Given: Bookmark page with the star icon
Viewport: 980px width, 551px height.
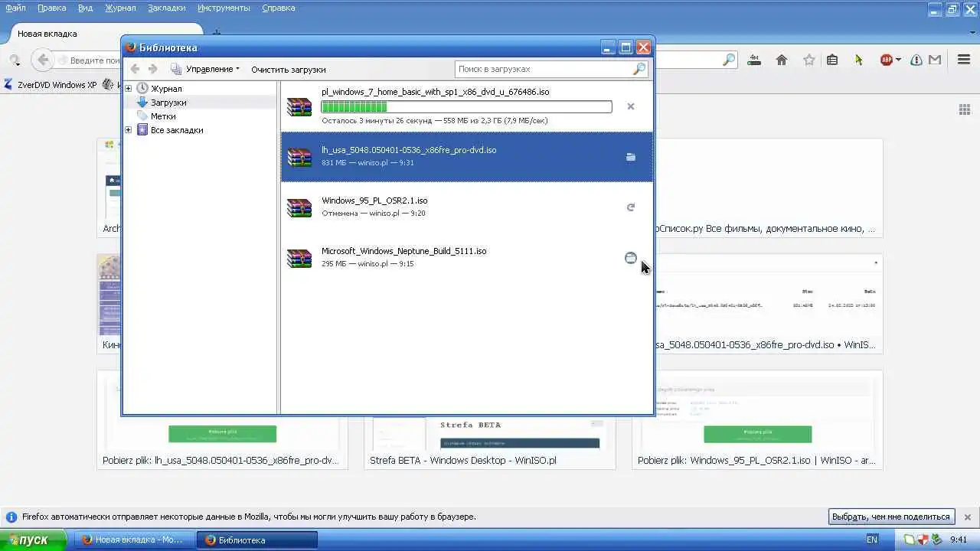Looking at the screenshot, I should 809,60.
